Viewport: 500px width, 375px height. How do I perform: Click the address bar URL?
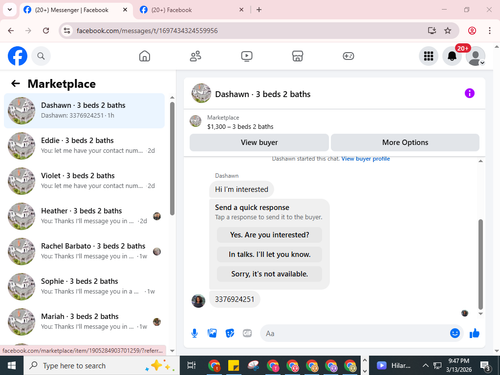pos(147,31)
